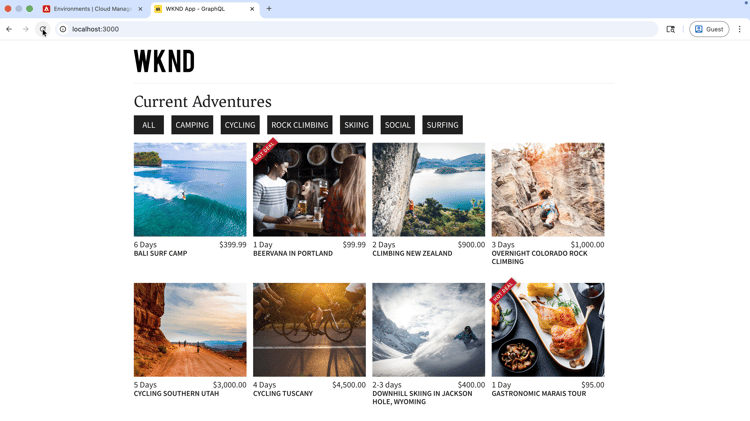Filter adventures by SOCIAL
The width and height of the screenshot is (750, 421).
pyautogui.click(x=397, y=125)
